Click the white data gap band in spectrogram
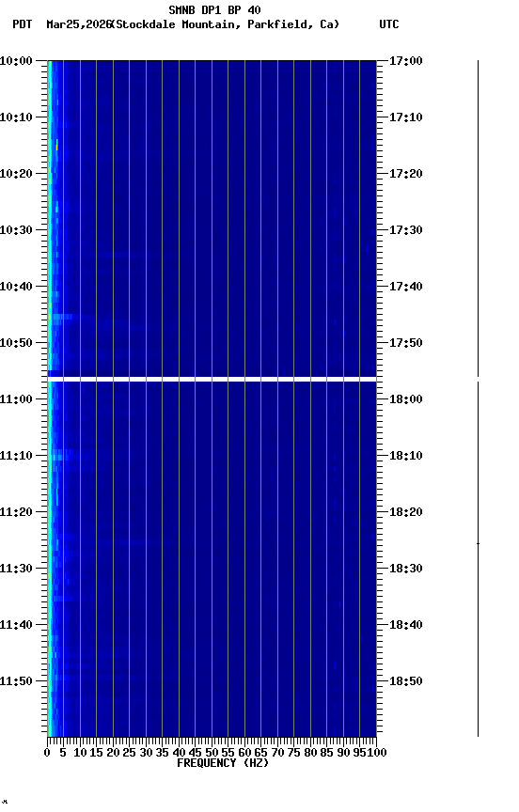The width and height of the screenshot is (519, 812). (212, 380)
